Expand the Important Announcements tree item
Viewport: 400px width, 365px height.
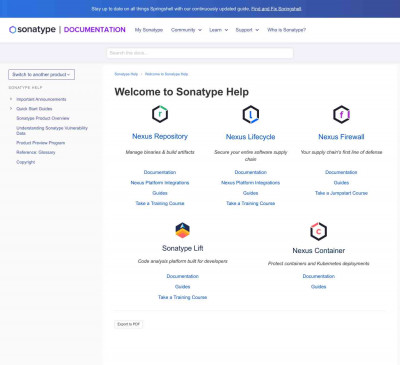[x=11, y=99]
